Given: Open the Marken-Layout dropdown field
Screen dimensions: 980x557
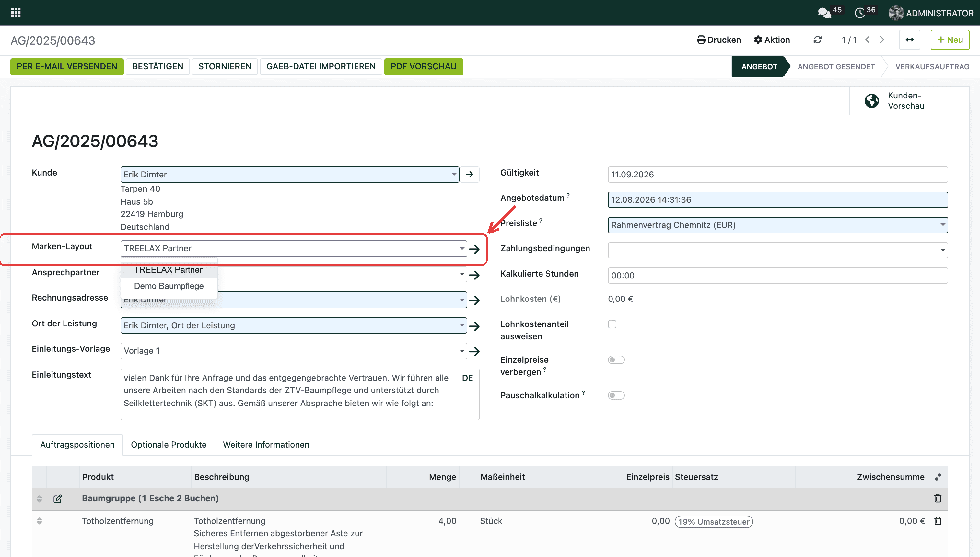Looking at the screenshot, I should click(x=294, y=249).
